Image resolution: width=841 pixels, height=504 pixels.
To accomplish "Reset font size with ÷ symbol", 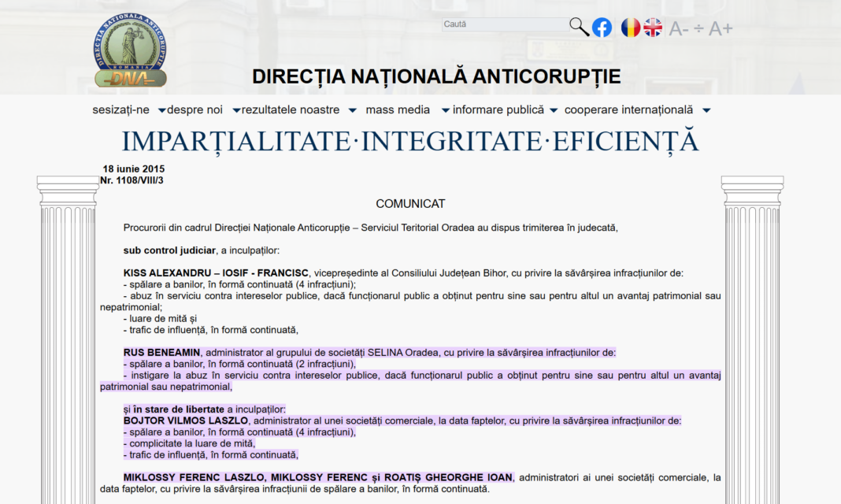I will click(x=698, y=29).
